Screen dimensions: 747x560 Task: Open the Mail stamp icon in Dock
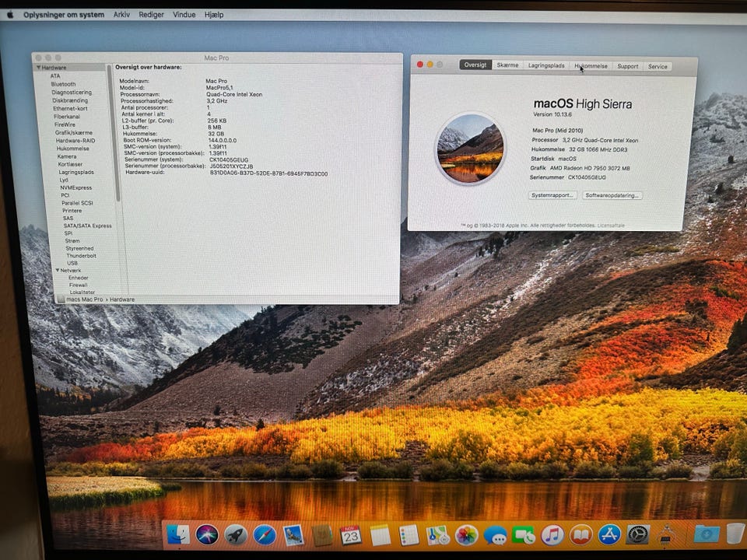(293, 536)
